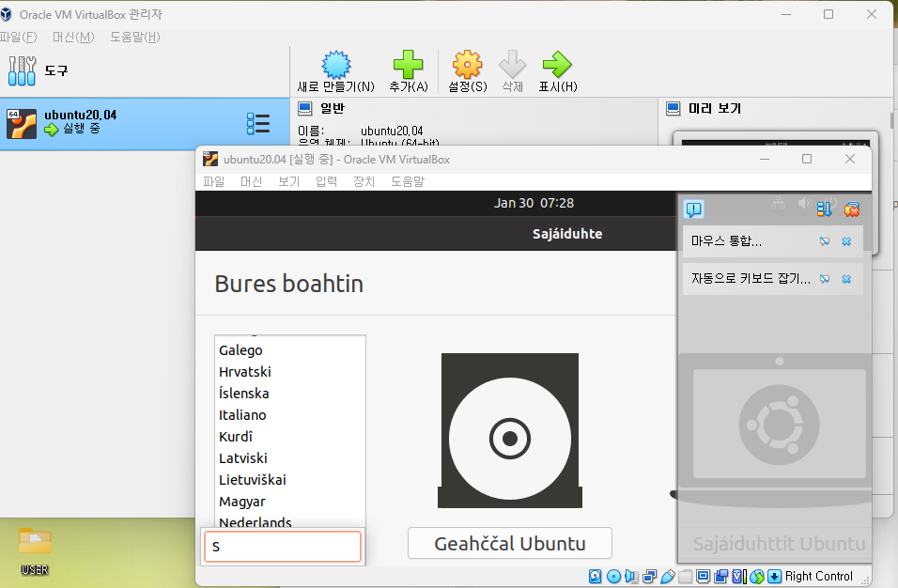This screenshot has height=588, width=898.
Task: Click the audio status bar icon
Action: point(631,576)
